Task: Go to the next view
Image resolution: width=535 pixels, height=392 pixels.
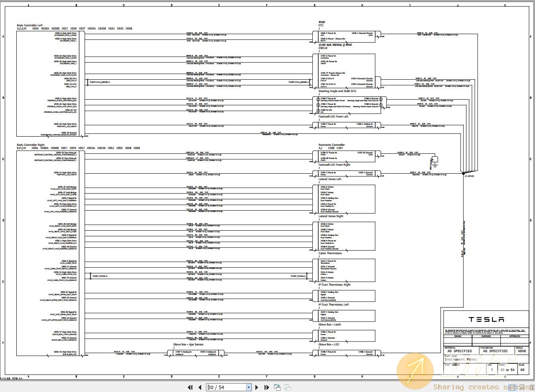Action: pyautogui.click(x=287, y=387)
